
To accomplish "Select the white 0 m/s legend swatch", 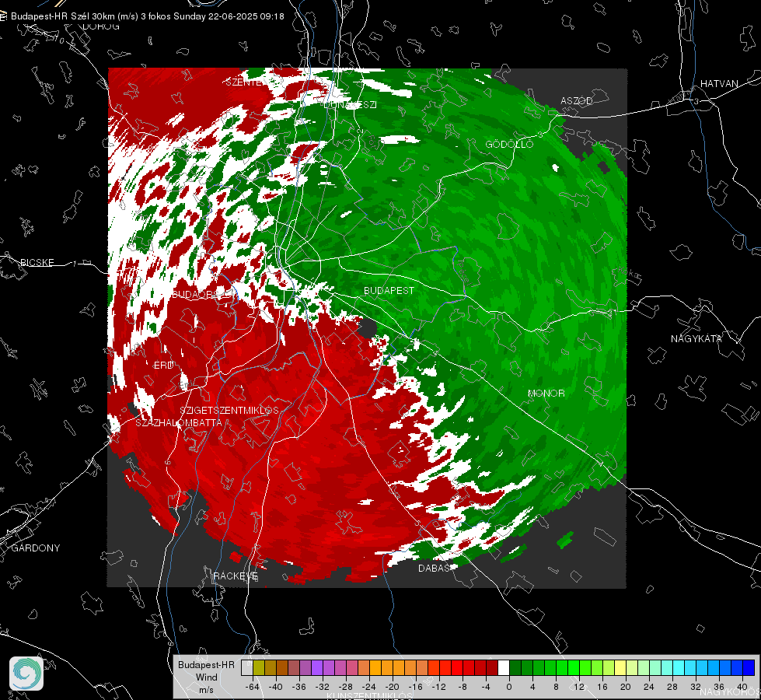I will coord(504,668).
